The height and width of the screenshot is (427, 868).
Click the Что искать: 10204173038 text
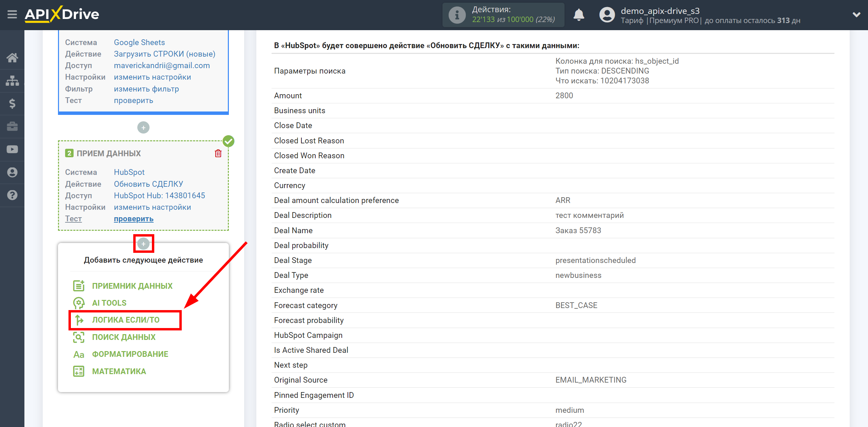click(602, 81)
